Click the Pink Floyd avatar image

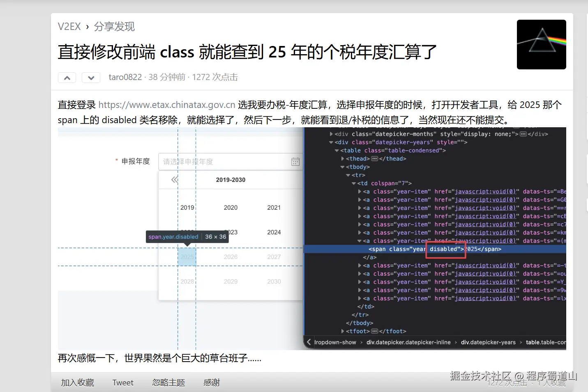coord(541,44)
